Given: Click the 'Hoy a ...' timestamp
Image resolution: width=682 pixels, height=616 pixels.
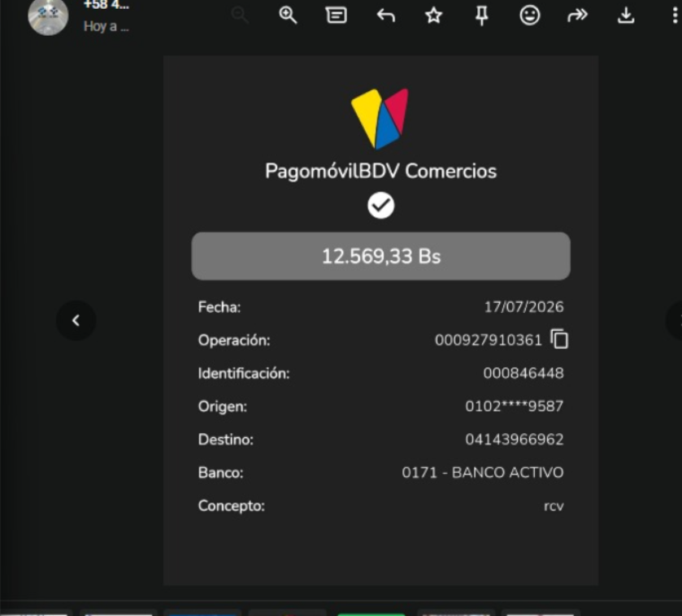Looking at the screenshot, I should point(106,27).
